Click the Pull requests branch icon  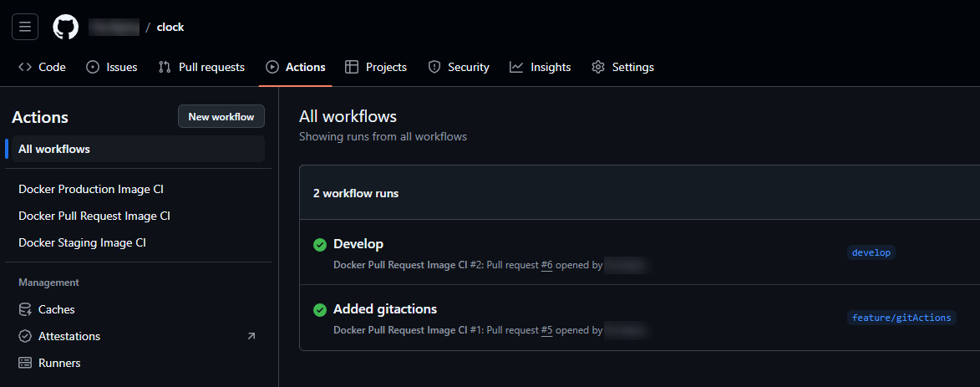click(x=165, y=67)
